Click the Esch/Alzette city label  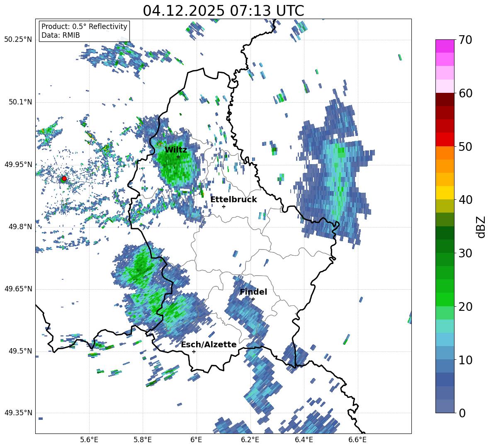click(209, 344)
